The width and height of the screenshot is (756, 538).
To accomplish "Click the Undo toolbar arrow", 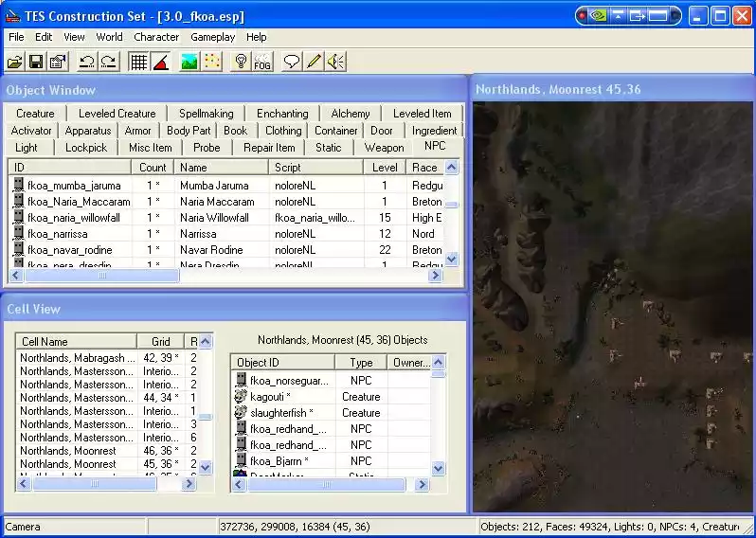I will (x=87, y=62).
